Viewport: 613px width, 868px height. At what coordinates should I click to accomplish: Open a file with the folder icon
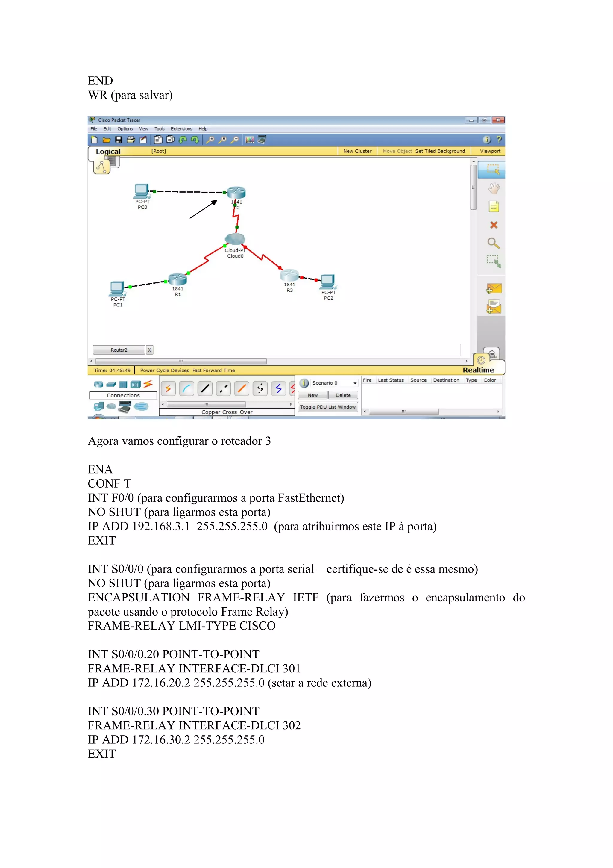[x=107, y=140]
